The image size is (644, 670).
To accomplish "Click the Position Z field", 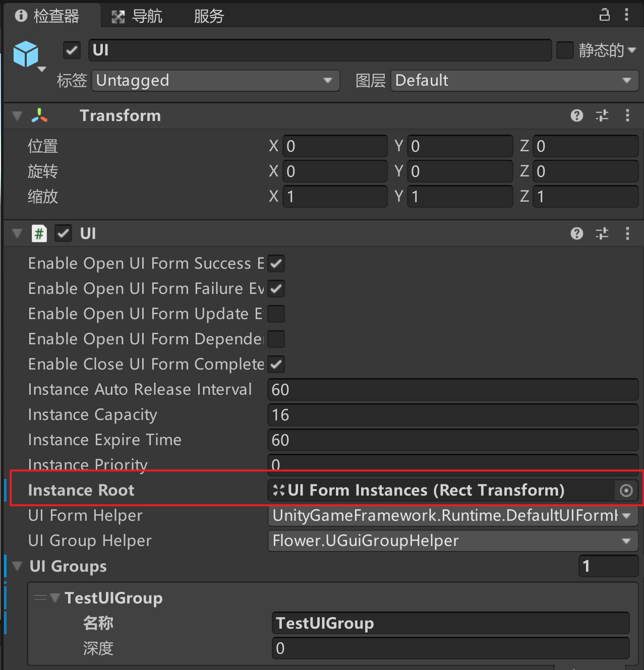I will click(x=586, y=146).
